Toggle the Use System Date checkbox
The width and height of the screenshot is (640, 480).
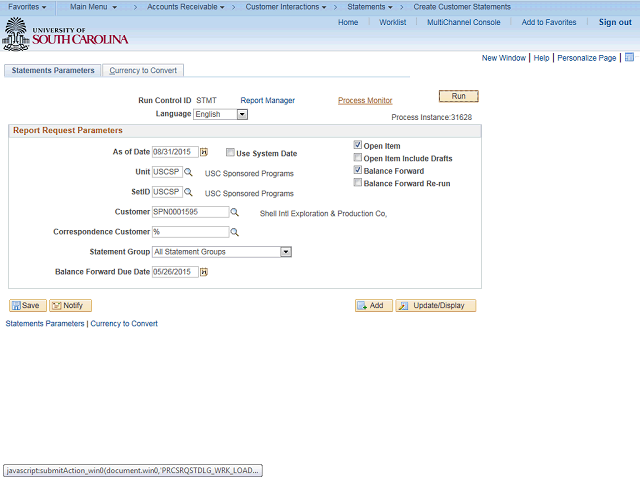tap(230, 152)
